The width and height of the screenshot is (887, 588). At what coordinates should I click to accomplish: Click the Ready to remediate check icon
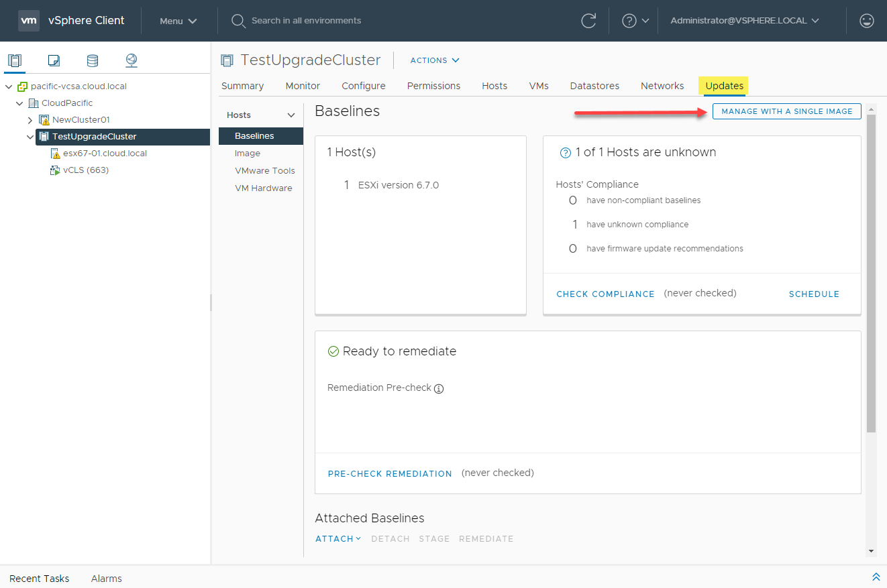click(333, 351)
